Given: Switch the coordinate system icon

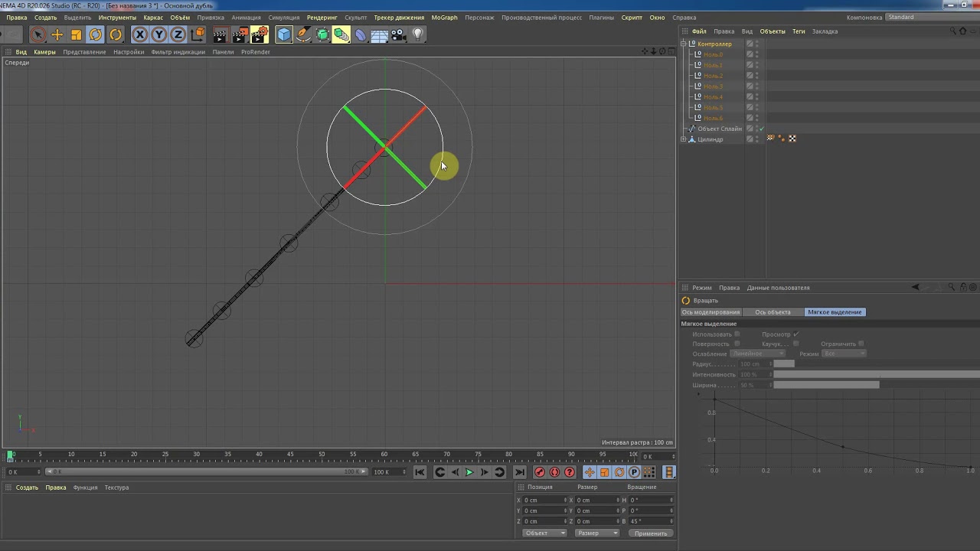Looking at the screenshot, I should click(x=198, y=34).
